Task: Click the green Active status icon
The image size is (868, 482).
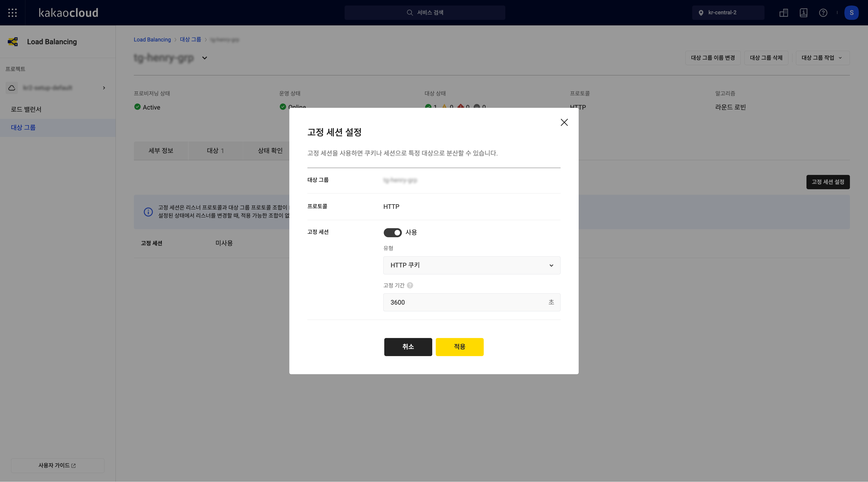Action: click(x=138, y=107)
